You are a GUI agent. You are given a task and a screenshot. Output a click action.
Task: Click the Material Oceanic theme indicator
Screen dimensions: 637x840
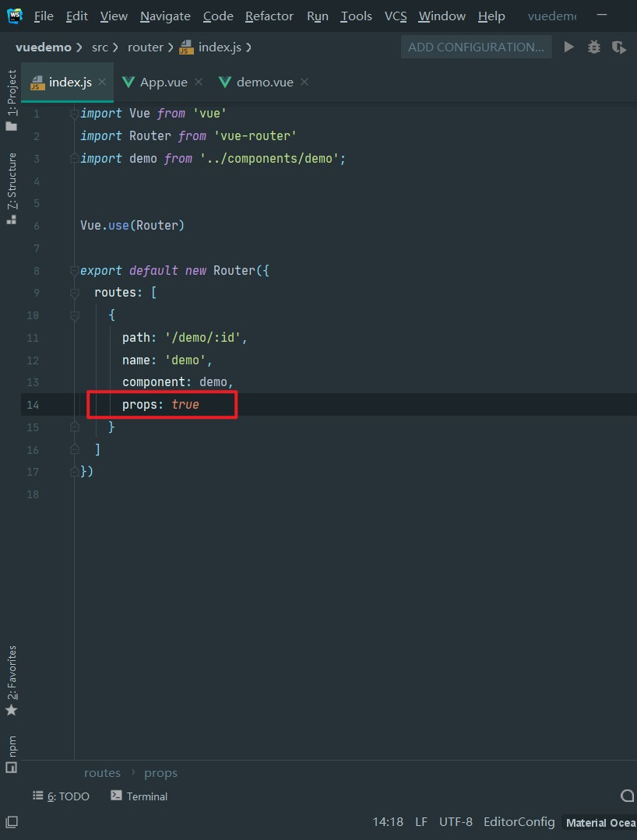[x=600, y=822]
